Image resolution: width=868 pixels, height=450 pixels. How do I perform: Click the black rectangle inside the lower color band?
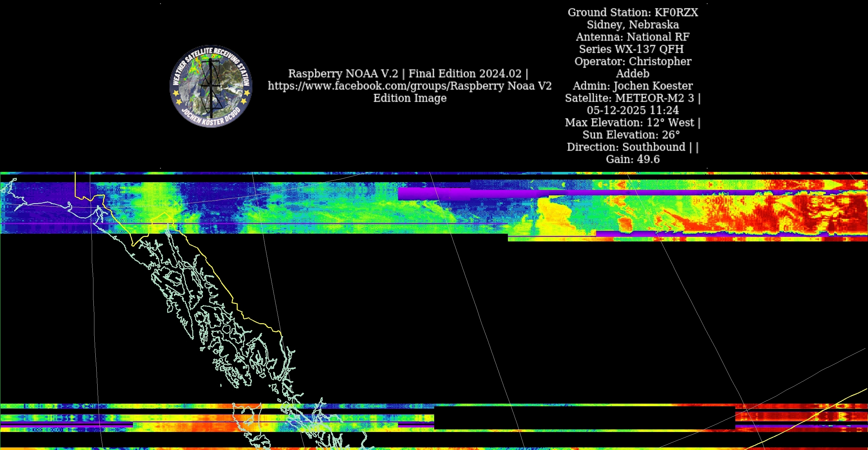tap(584, 418)
